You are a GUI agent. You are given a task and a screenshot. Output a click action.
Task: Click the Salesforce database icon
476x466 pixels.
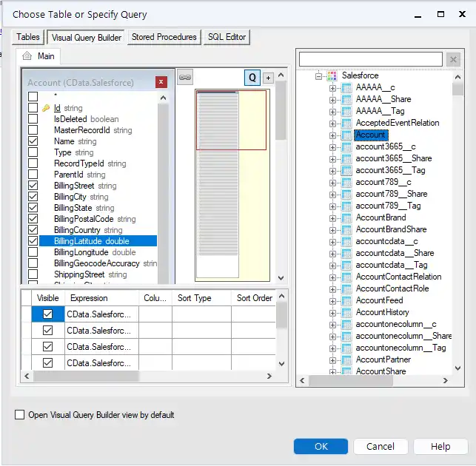click(332, 75)
